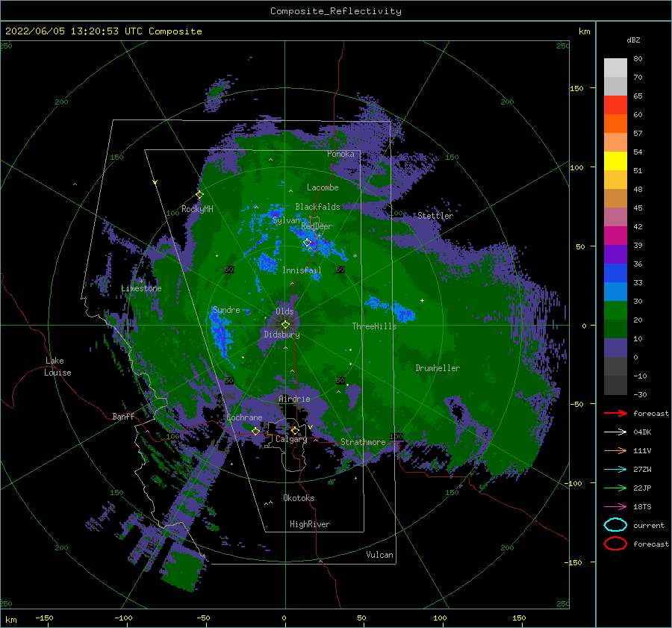Viewport: 672px width, 628px height.
Task: Click the Vulcan town label
Action: (379, 555)
